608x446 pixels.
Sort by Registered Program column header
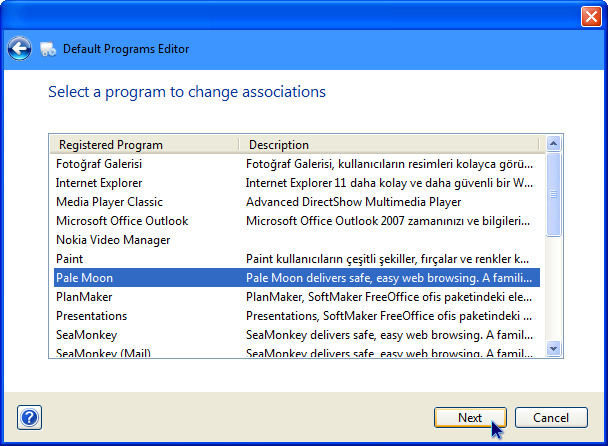tap(144, 145)
